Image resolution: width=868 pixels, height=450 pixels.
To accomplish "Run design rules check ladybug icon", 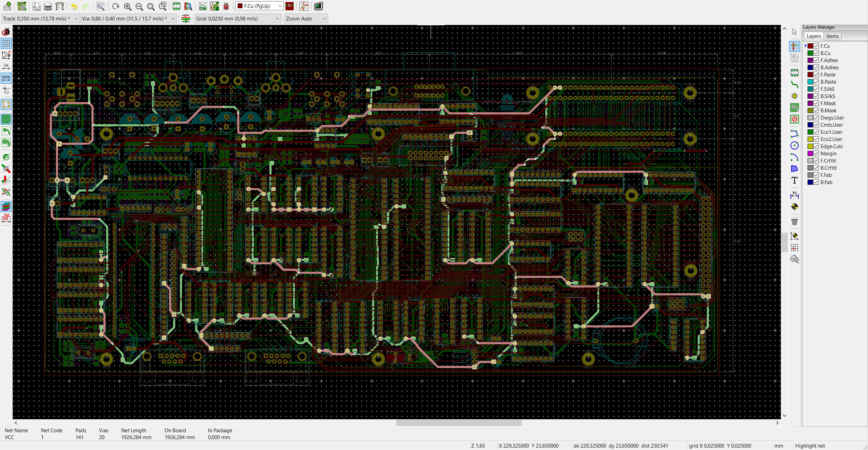I will pyautogui.click(x=226, y=6).
